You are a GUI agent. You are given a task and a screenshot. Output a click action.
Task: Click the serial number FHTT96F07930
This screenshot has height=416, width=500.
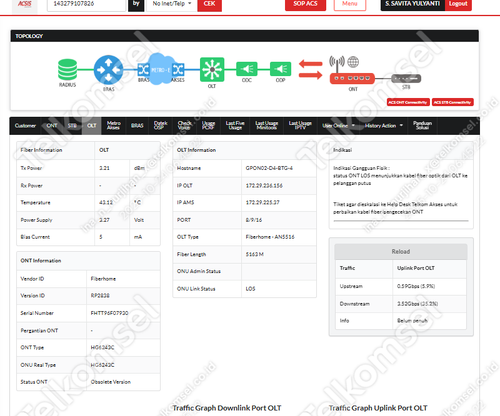tap(109, 313)
